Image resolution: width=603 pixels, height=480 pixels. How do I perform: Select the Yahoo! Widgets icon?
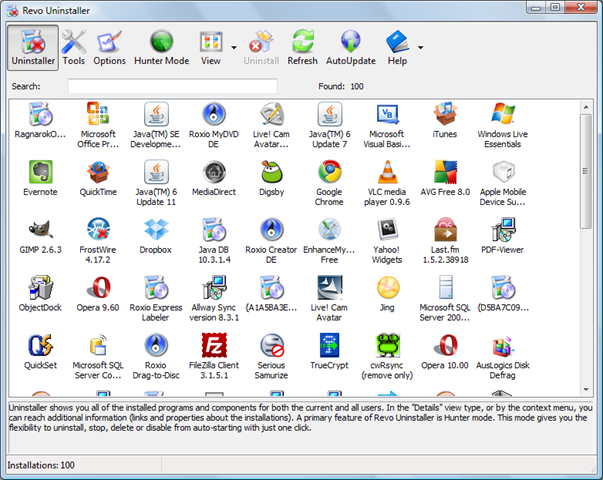coord(387,230)
